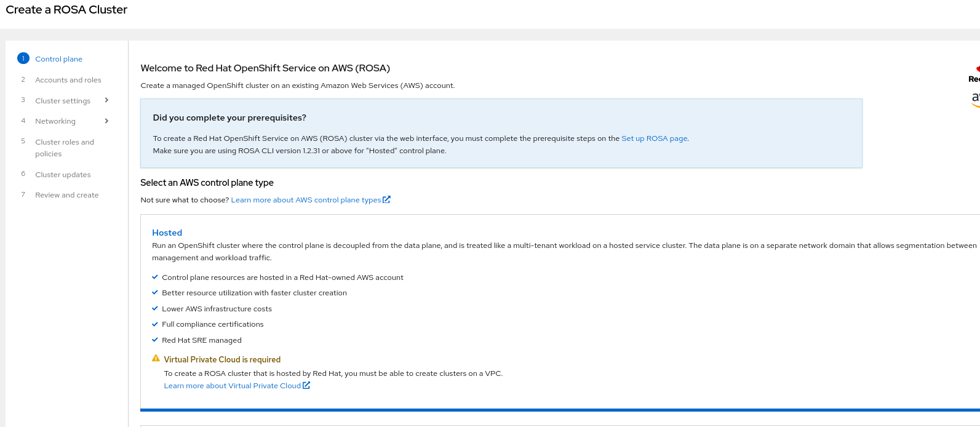This screenshot has width=980, height=427.
Task: Click checkmark next to Full compliance certifications
Action: coord(155,324)
